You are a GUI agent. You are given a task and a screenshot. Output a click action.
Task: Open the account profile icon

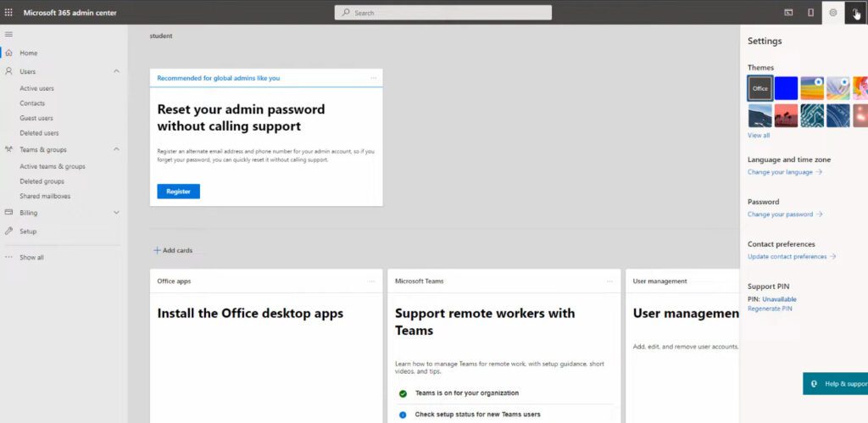856,13
